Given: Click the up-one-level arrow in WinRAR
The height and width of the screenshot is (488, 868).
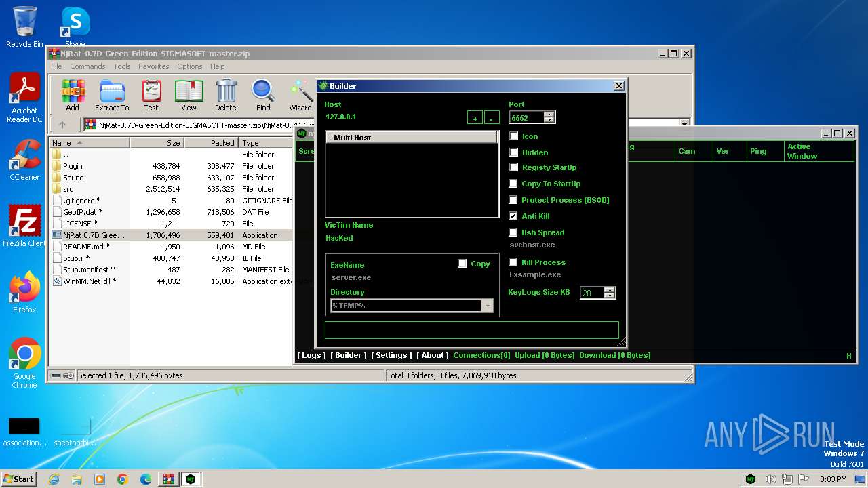Looking at the screenshot, I should click(x=62, y=125).
